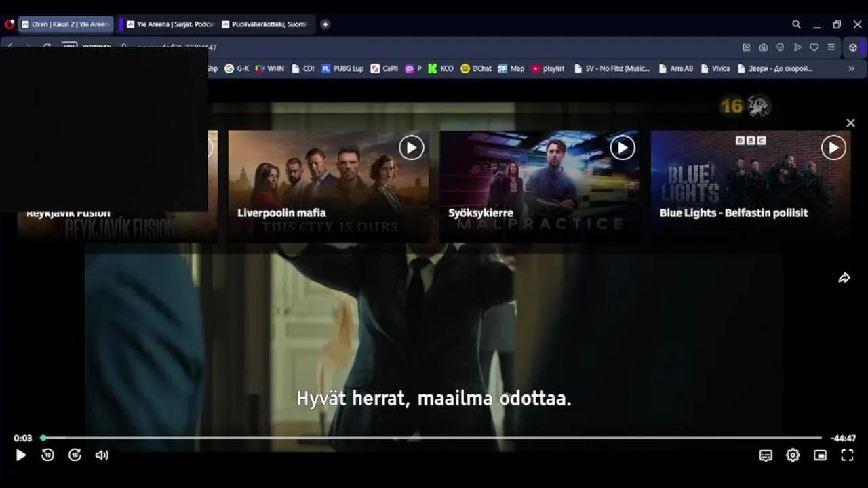Viewport: 868px width, 488px height.
Task: Bookmark this page with the heart icon
Action: click(x=814, y=47)
